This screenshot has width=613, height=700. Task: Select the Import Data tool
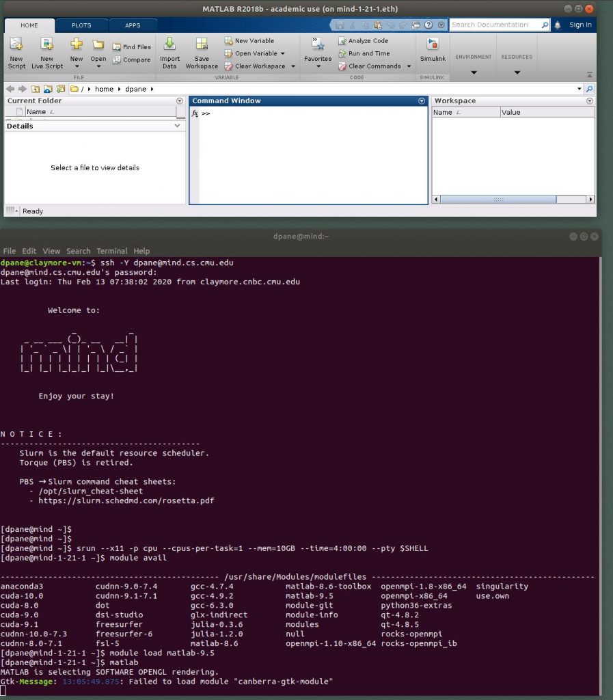click(169, 55)
